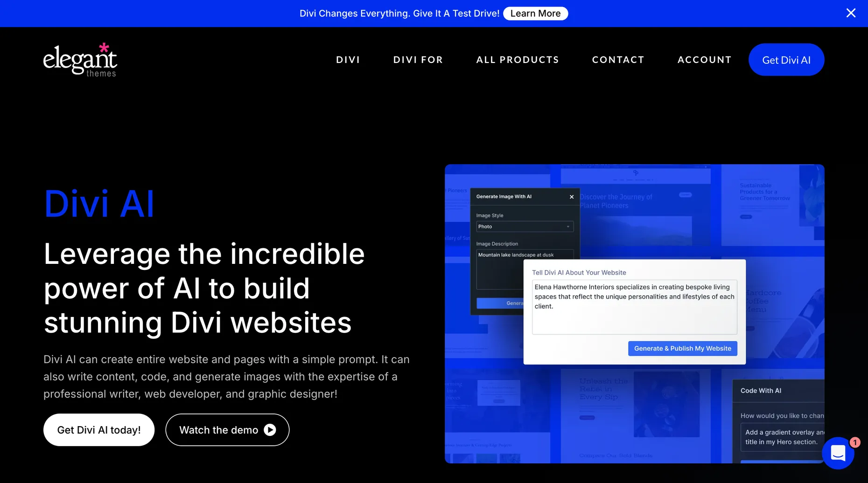Click the Code With AI prompt field
Screen dimensions: 868x483
[x=783, y=437]
